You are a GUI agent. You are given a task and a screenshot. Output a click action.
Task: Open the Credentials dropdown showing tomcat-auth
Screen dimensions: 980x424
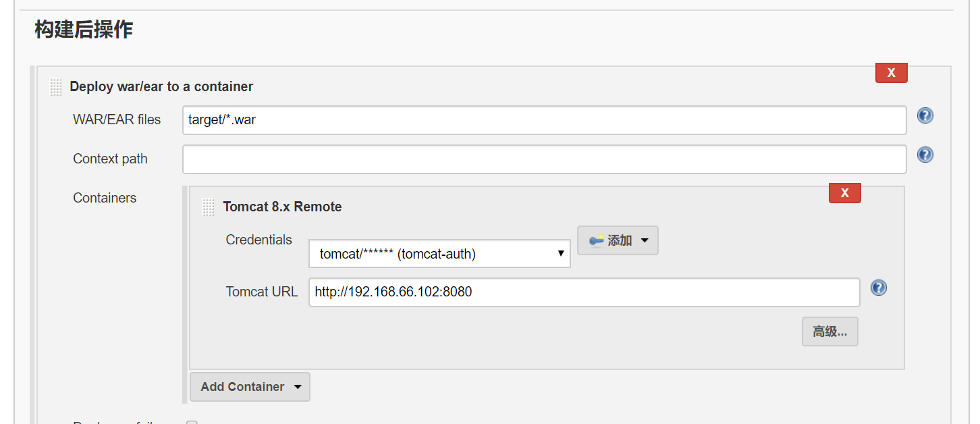coord(439,254)
